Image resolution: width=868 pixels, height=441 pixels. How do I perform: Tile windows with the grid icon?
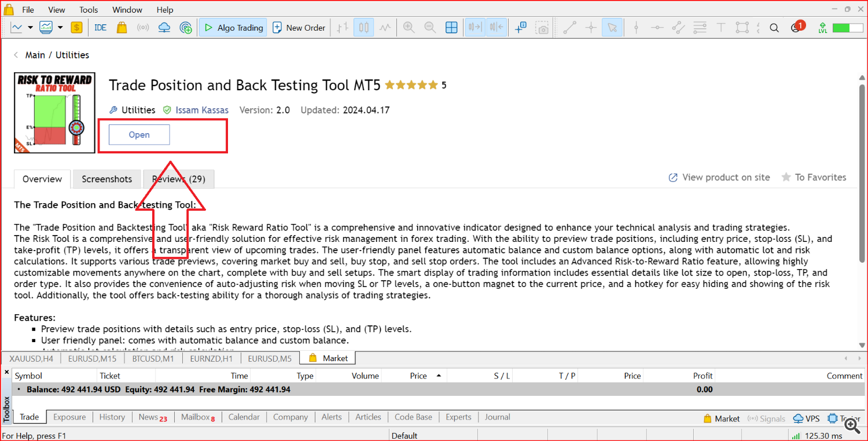(x=451, y=27)
